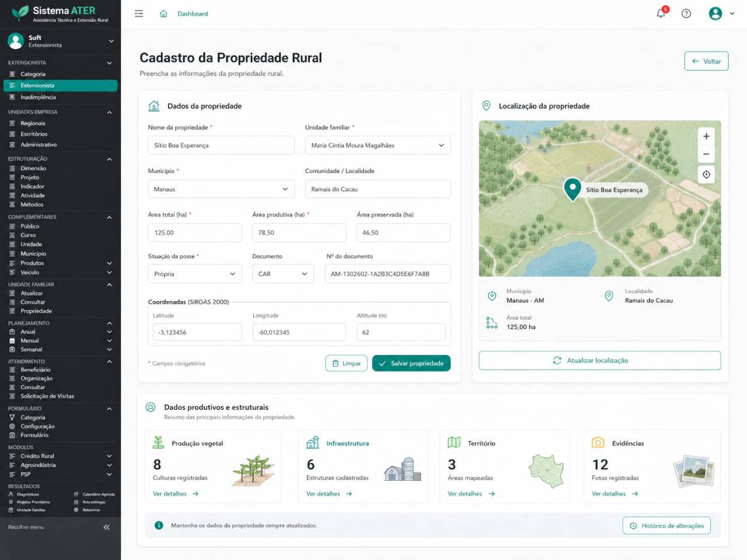
Task: Click the Nome da propriedade field
Action: click(221, 145)
